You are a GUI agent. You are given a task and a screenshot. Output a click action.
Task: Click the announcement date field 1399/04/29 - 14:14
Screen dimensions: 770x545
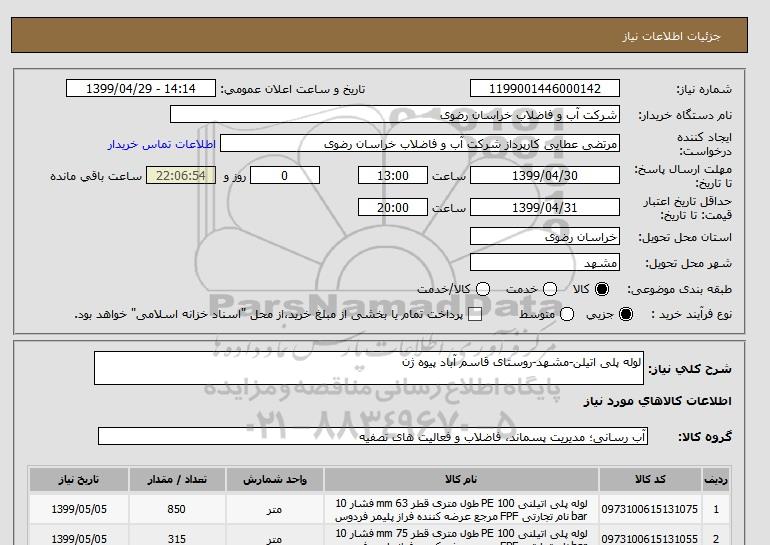pyautogui.click(x=140, y=88)
